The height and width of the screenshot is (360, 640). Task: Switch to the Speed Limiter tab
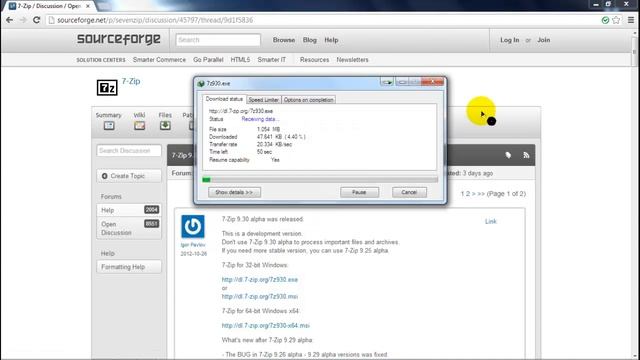coord(263,100)
